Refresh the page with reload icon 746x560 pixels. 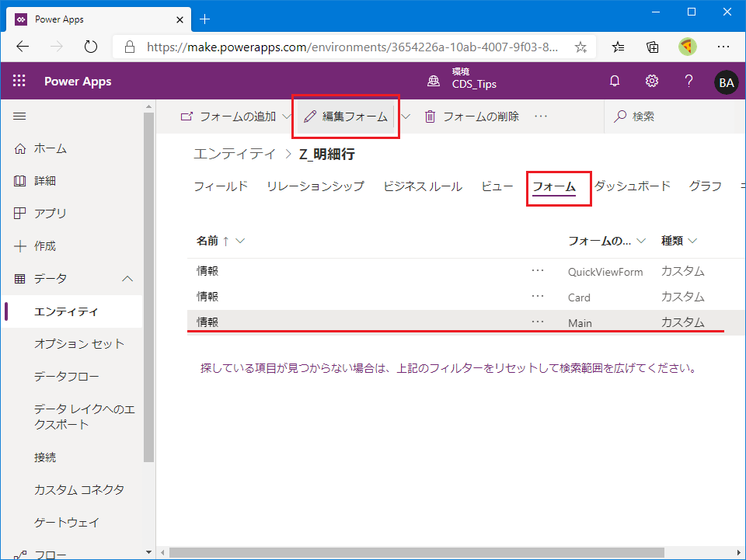90,47
